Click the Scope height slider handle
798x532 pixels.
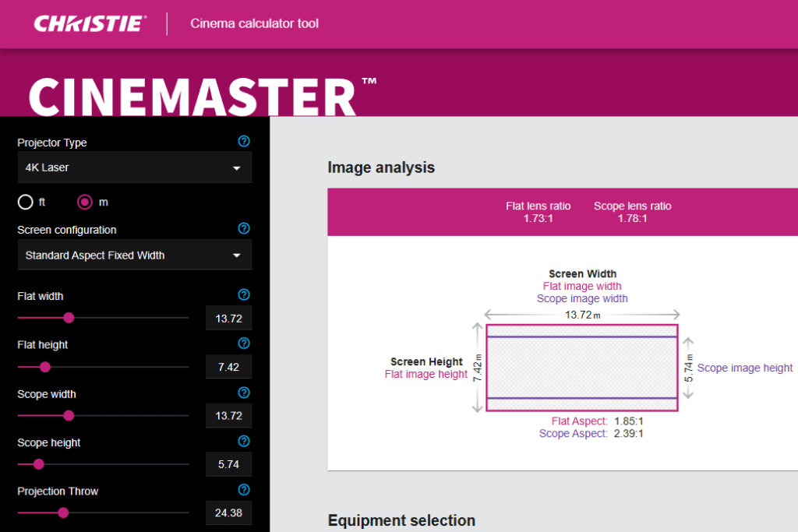[39, 464]
